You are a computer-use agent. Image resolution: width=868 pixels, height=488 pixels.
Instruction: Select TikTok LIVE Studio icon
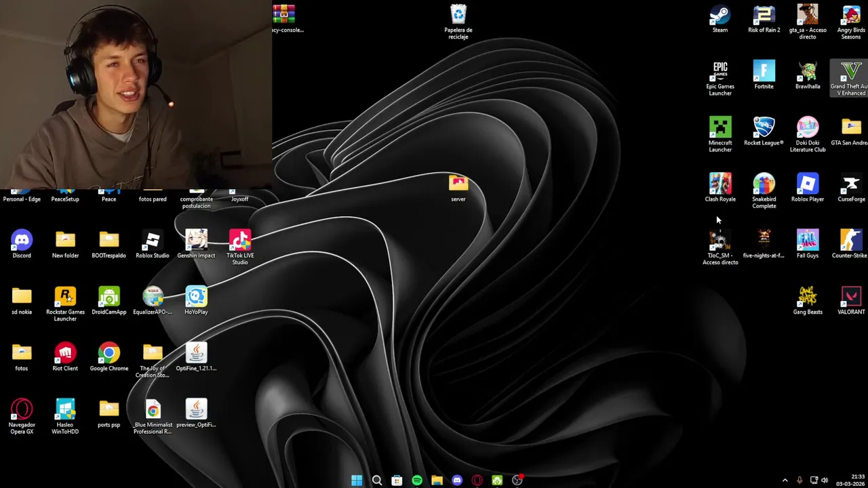click(240, 247)
